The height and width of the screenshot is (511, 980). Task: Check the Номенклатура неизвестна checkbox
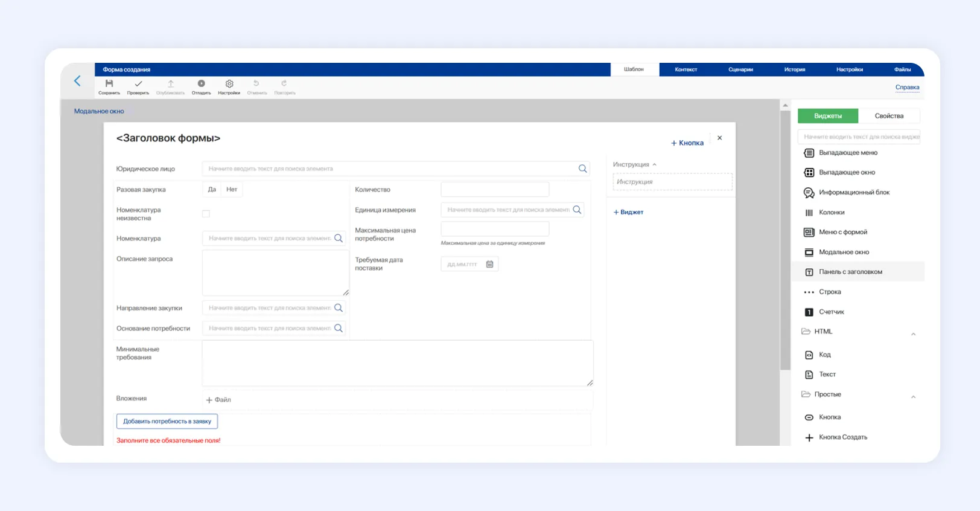coord(206,214)
